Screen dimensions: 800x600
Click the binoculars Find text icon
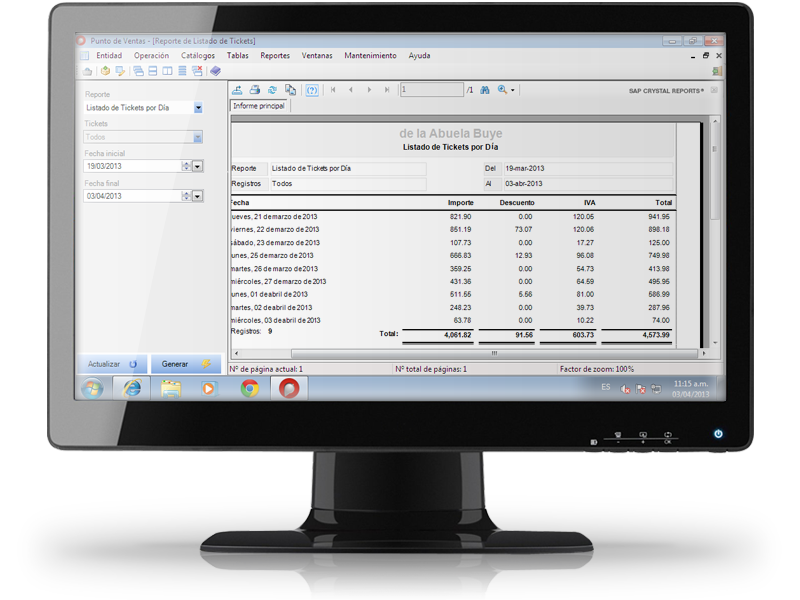[x=484, y=90]
